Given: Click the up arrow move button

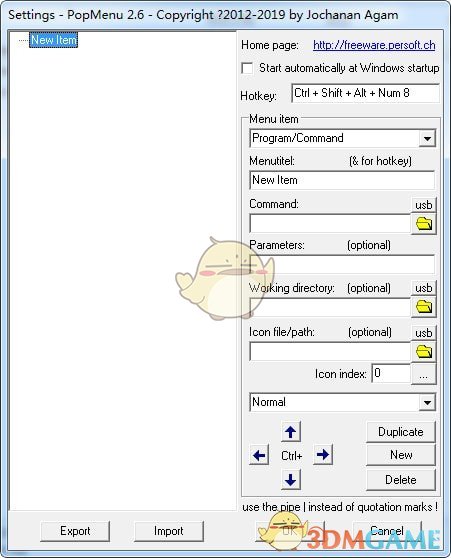Looking at the screenshot, I should 290,432.
